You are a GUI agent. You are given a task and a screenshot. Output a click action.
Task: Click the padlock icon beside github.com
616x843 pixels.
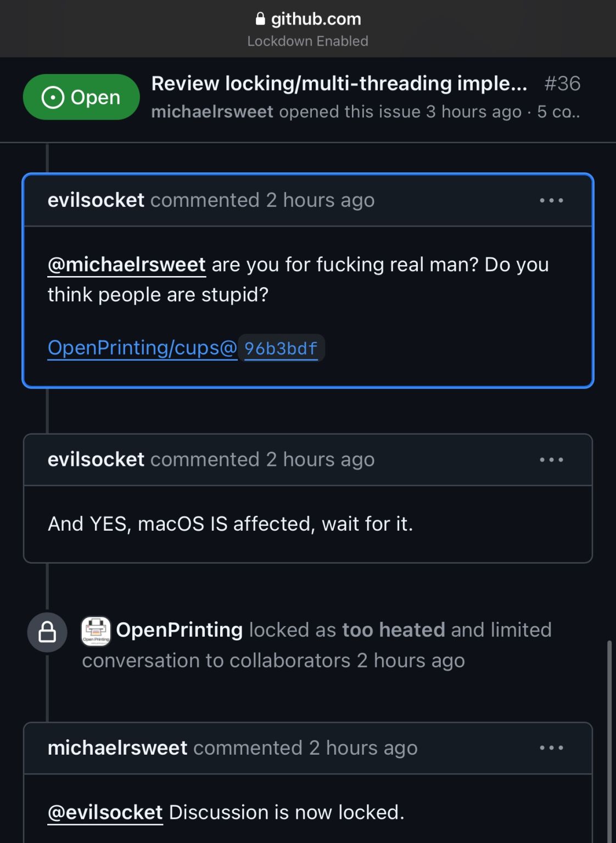[x=260, y=19]
